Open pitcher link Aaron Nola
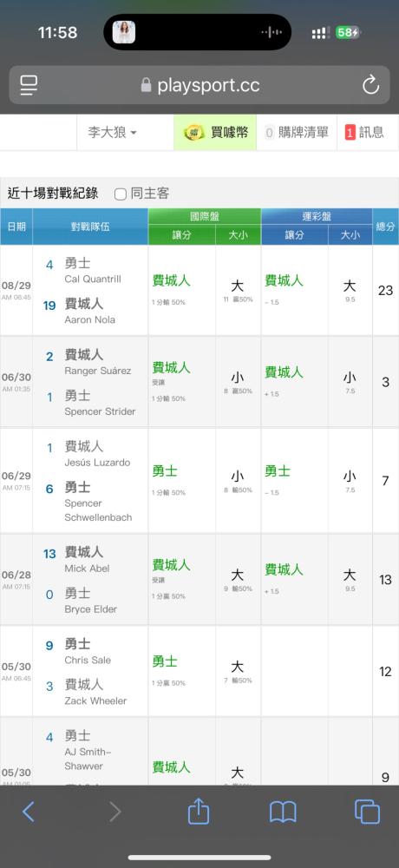399x868 pixels. click(x=89, y=319)
